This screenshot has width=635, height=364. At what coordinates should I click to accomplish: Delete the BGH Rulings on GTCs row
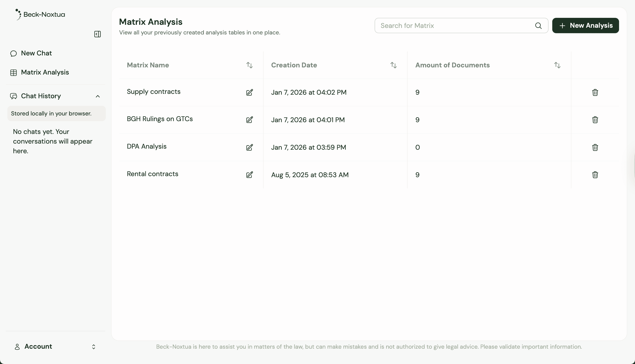(x=595, y=120)
